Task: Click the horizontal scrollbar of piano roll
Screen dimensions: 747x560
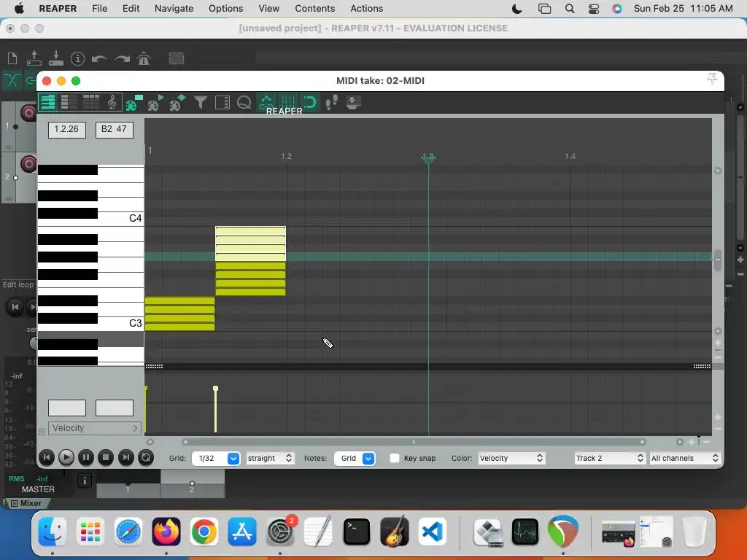Action: coord(413,442)
